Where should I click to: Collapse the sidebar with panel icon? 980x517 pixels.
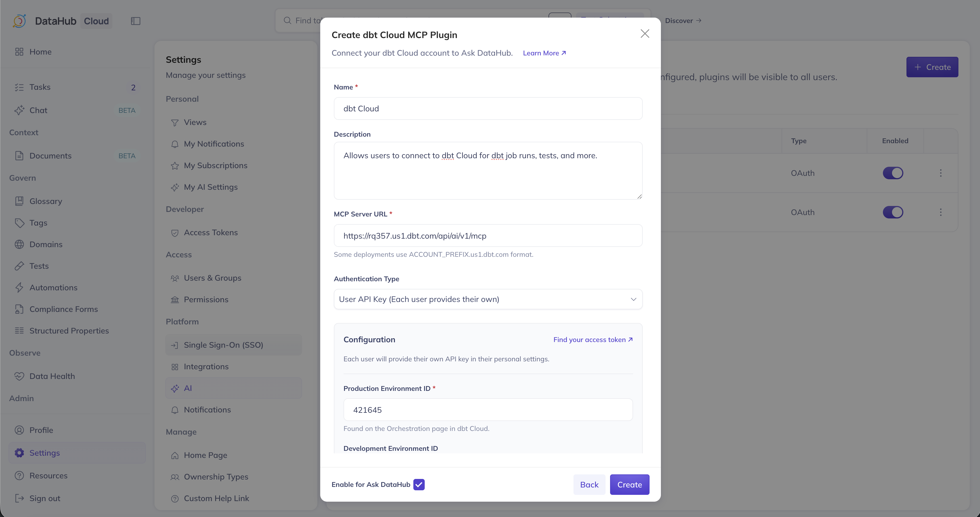135,21
